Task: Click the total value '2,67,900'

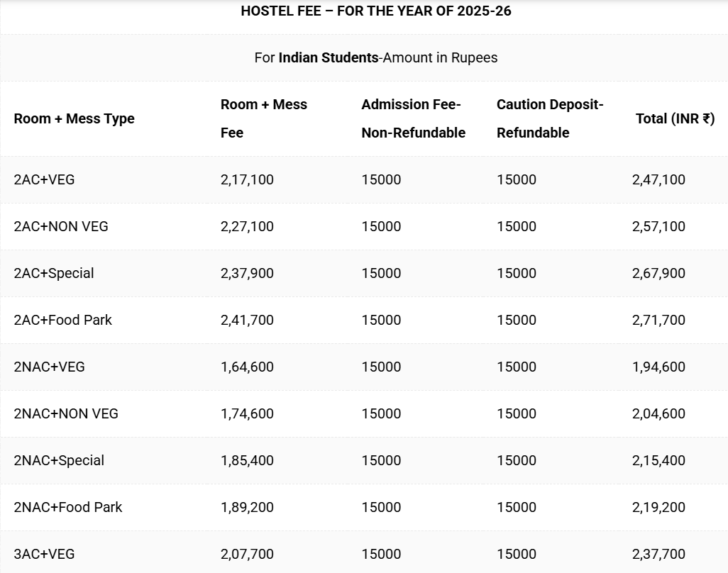Action: [x=658, y=273]
